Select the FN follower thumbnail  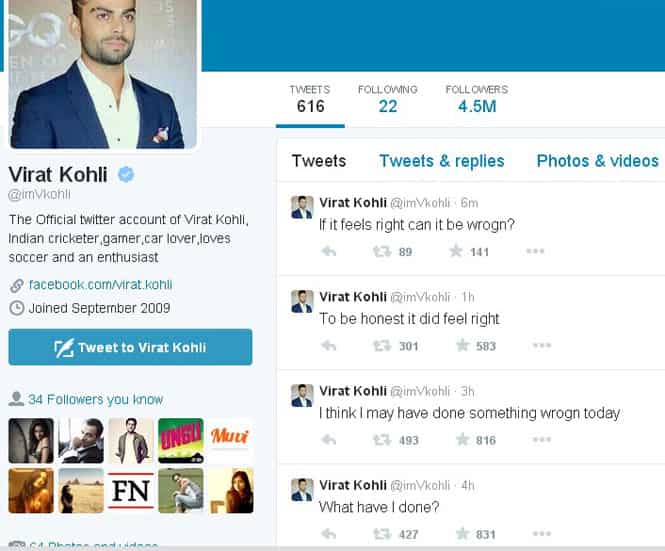(x=131, y=491)
